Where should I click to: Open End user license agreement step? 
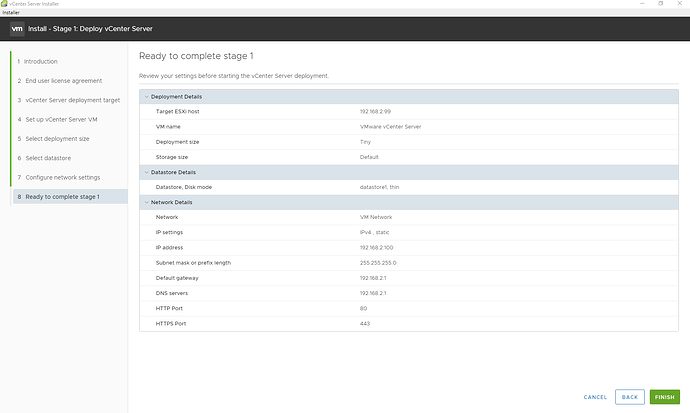click(x=62, y=81)
